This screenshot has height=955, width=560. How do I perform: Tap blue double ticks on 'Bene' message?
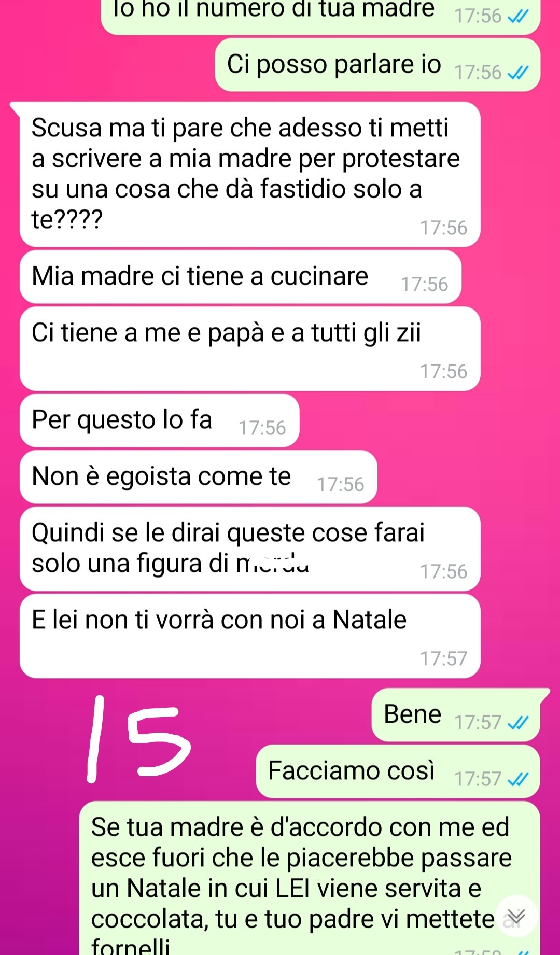click(517, 722)
